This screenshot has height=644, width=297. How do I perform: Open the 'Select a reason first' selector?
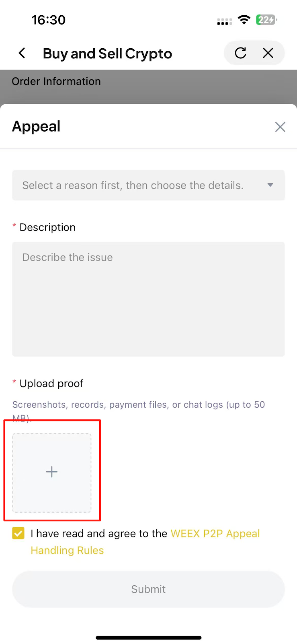(133, 185)
